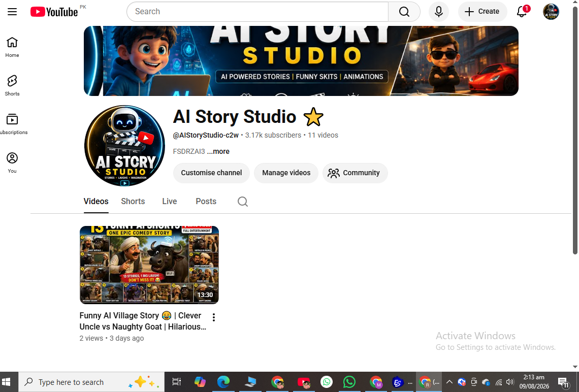579x392 pixels.
Task: Open Microsoft Edge from the taskbar
Action: (223, 382)
